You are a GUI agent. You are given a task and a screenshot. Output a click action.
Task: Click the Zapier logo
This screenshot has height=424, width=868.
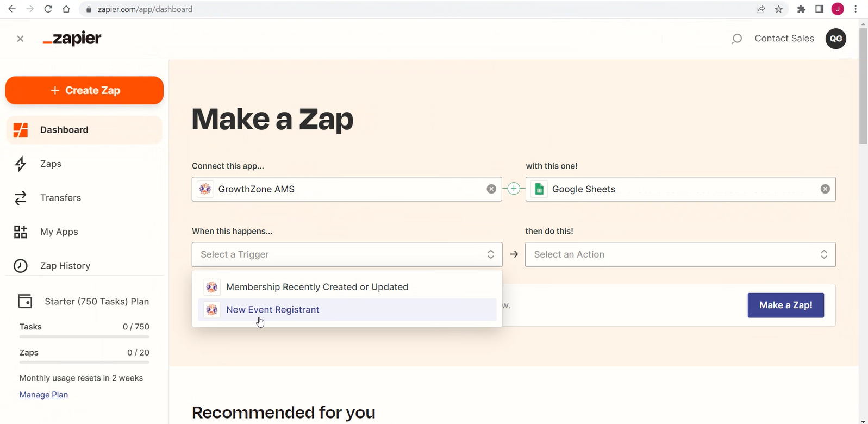click(x=72, y=39)
